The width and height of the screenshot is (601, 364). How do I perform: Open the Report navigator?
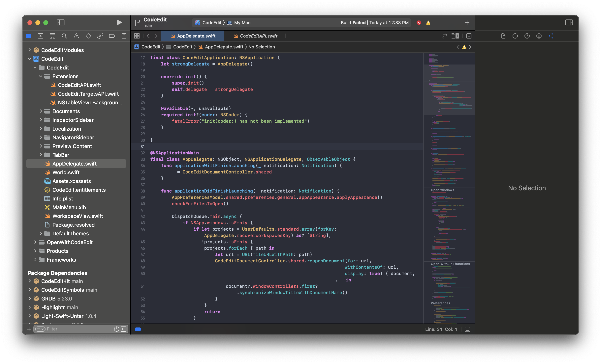[124, 36]
